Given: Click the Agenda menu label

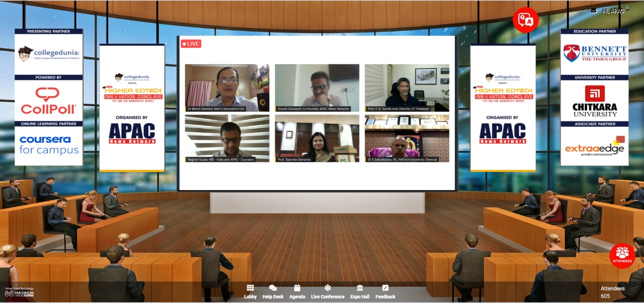Looking at the screenshot, I should [x=297, y=297].
